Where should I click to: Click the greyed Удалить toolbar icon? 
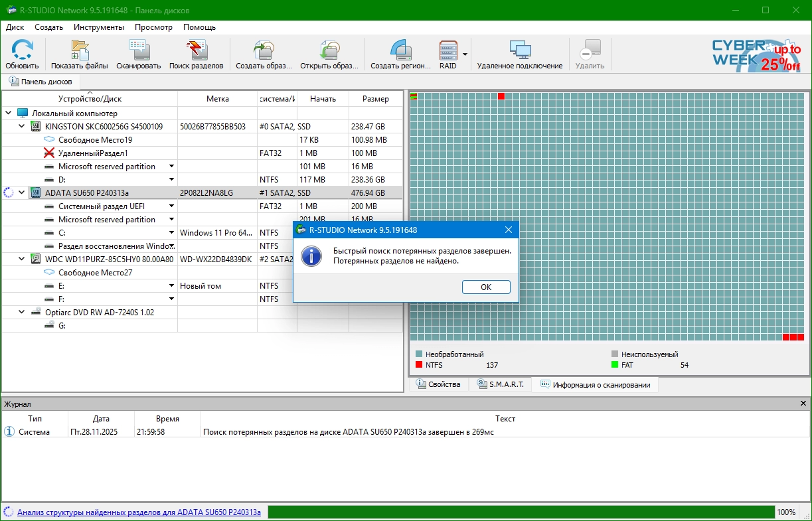click(x=590, y=50)
